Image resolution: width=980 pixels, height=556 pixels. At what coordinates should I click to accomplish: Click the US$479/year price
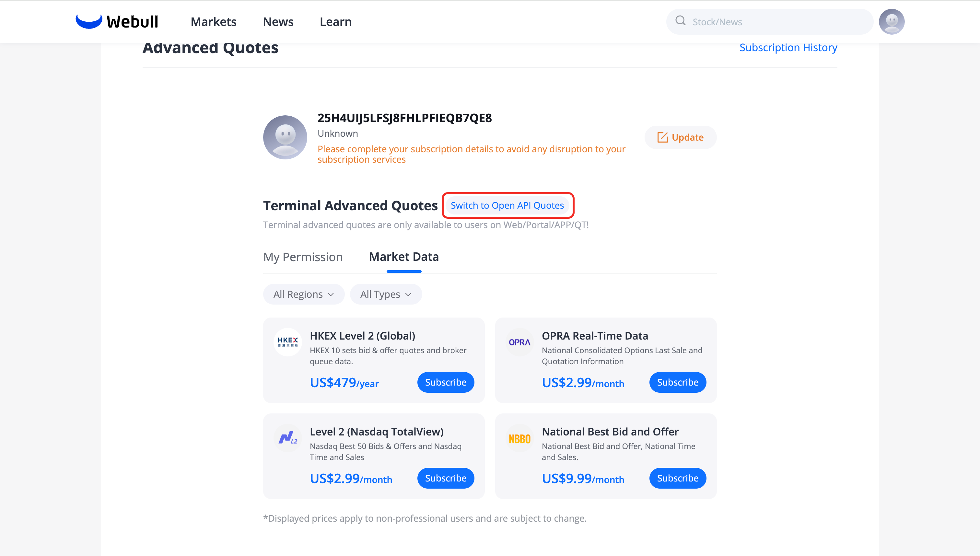[x=344, y=383]
